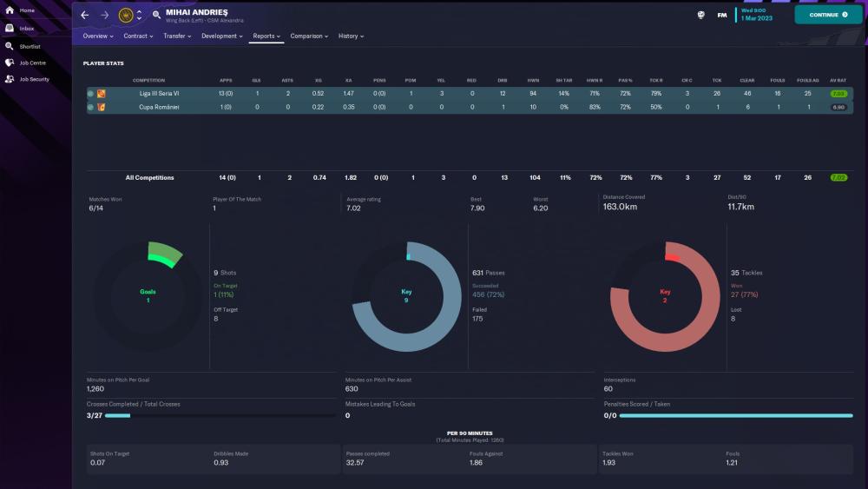Open the Comparison tab

pos(309,36)
